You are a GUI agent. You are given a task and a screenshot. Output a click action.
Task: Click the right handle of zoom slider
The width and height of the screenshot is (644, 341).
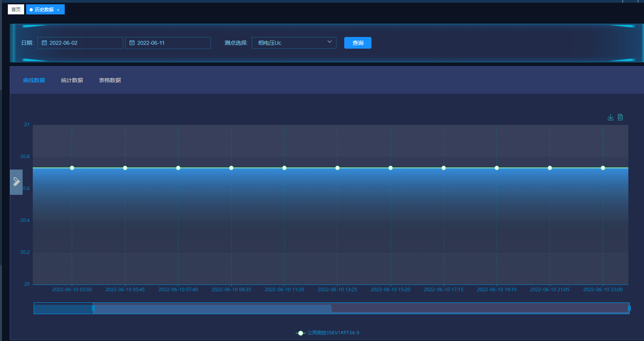point(629,308)
